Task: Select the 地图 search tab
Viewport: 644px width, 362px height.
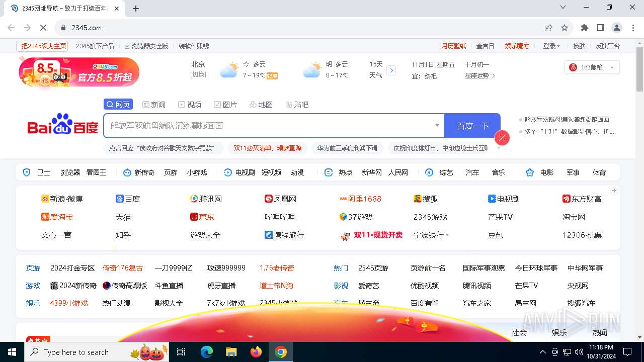Action: 261,105
